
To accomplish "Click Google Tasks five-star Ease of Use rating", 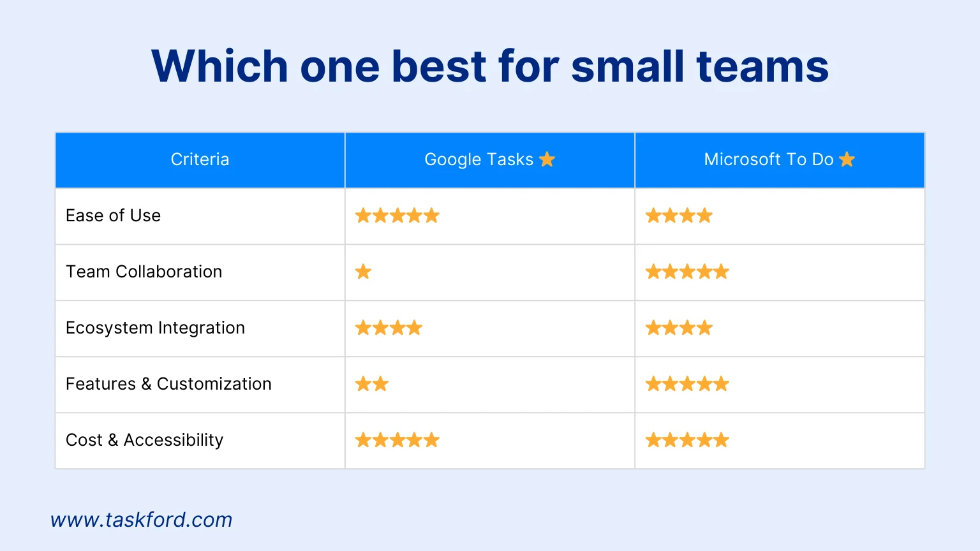I will (x=397, y=216).
